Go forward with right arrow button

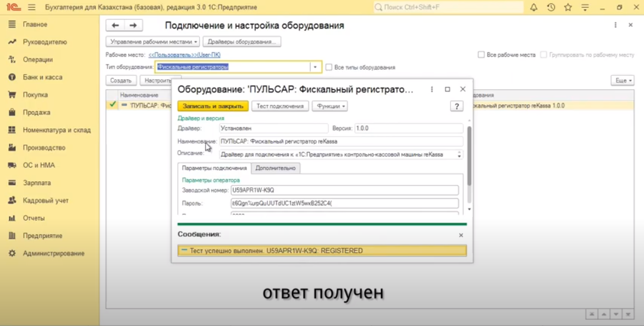133,25
